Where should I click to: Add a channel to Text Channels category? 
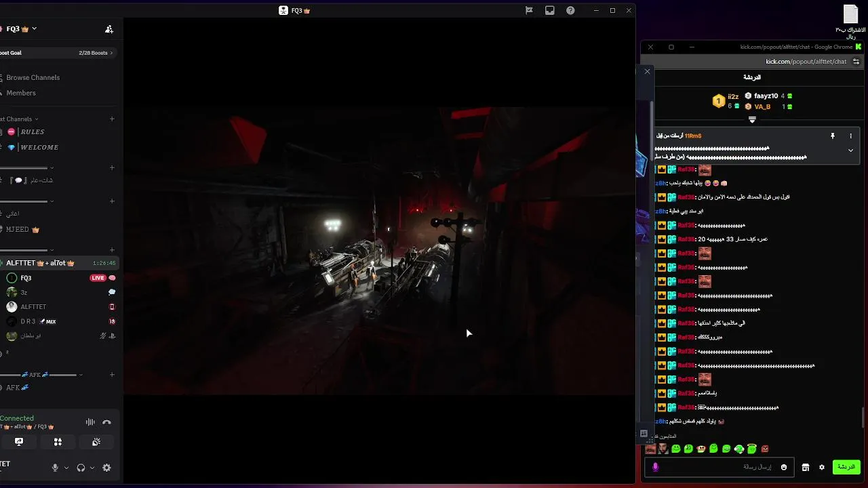(112, 119)
